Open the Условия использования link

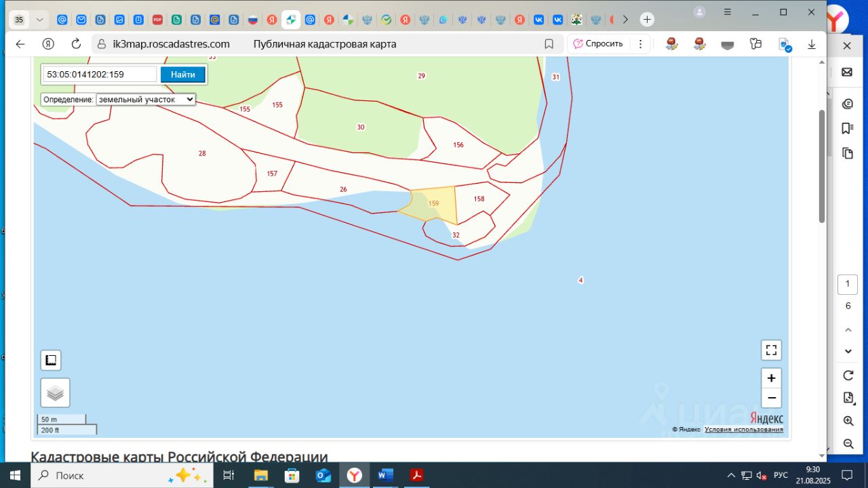pos(744,429)
